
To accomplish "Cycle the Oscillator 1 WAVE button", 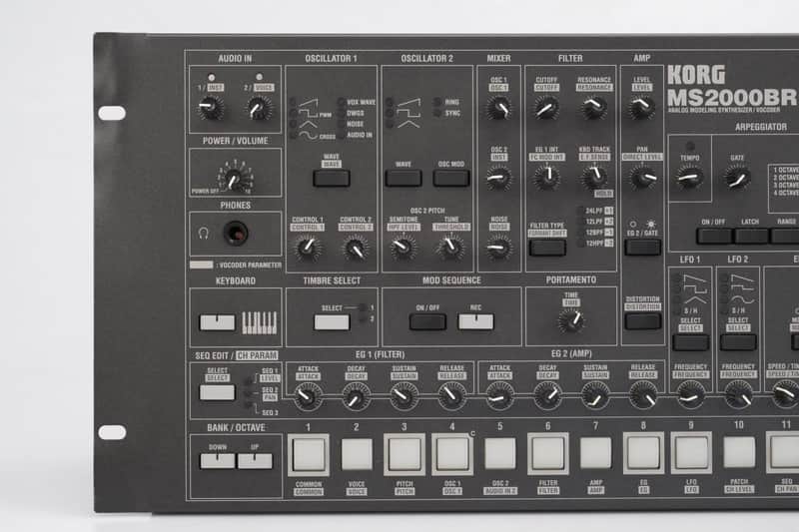I will [x=332, y=179].
